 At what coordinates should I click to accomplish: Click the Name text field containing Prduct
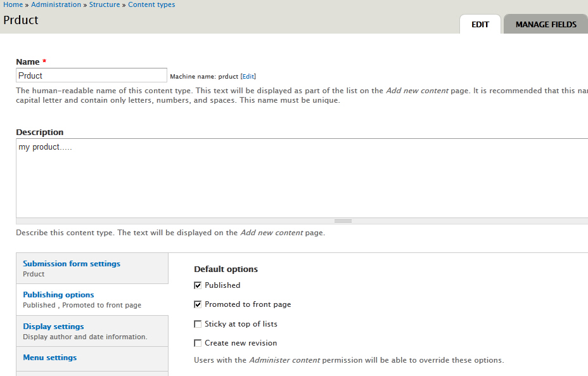coord(91,75)
